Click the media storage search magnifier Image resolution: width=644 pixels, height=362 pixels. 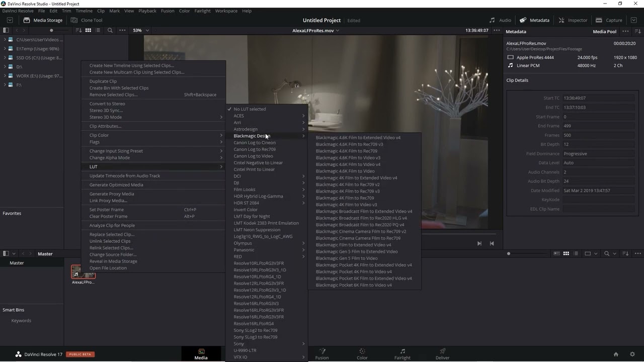pyautogui.click(x=110, y=30)
